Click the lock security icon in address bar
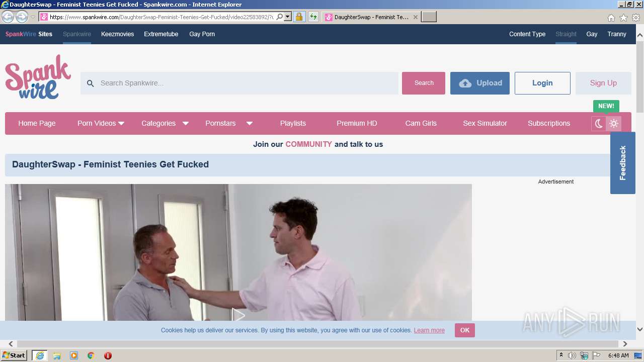 point(299,17)
